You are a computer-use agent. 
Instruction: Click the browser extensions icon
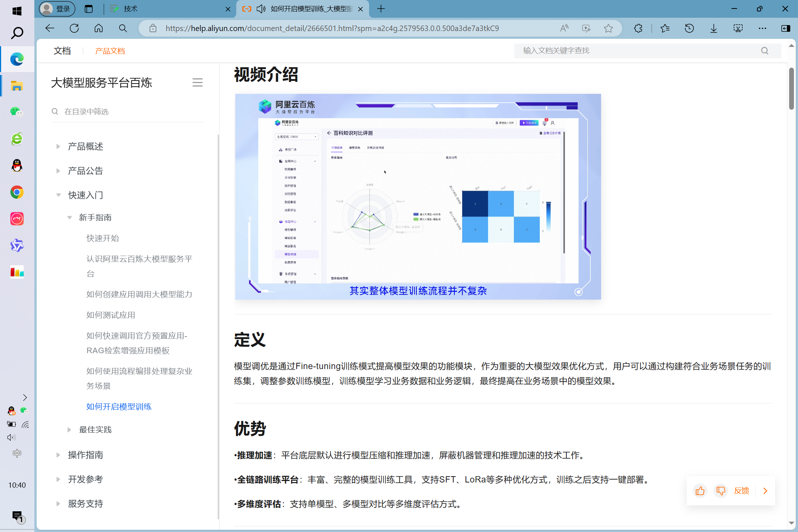point(638,28)
